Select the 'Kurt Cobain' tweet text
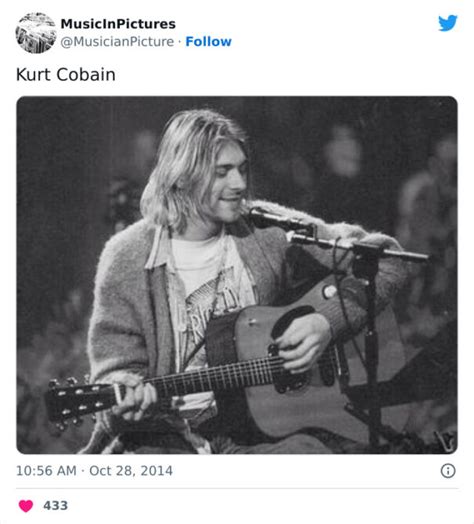474x524 pixels. 66,75
